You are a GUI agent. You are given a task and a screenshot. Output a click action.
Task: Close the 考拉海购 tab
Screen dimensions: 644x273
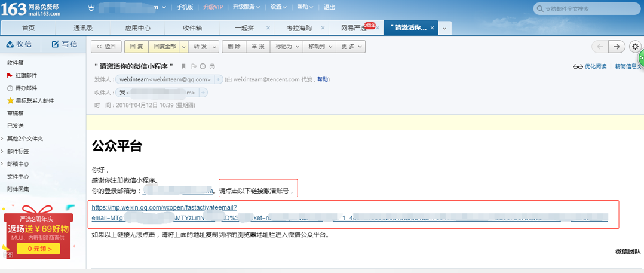pyautogui.click(x=323, y=28)
